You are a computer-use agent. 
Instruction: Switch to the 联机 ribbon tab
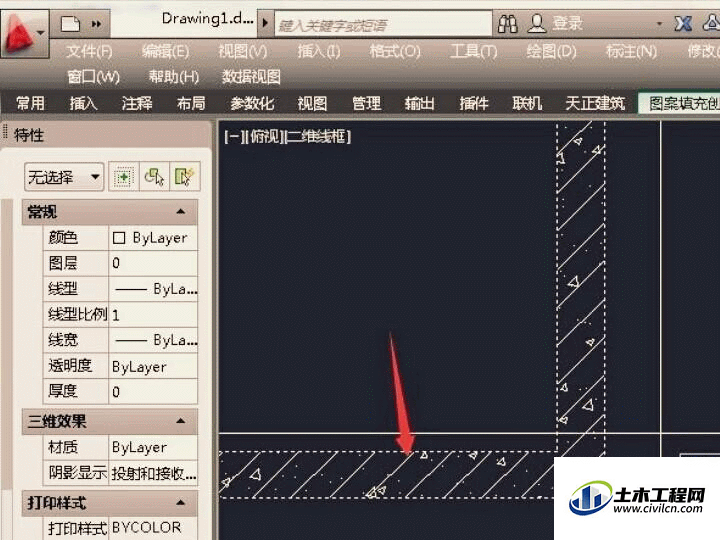click(527, 103)
